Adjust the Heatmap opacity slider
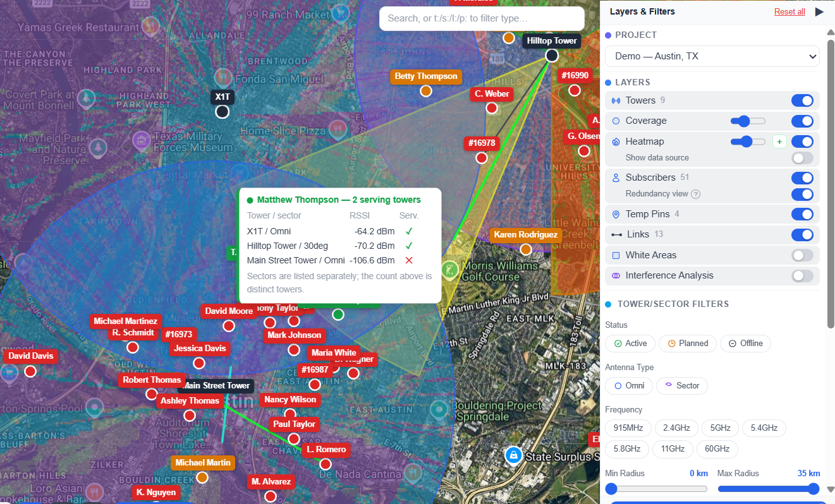Viewport: 835px width, 504px height. 748,141
